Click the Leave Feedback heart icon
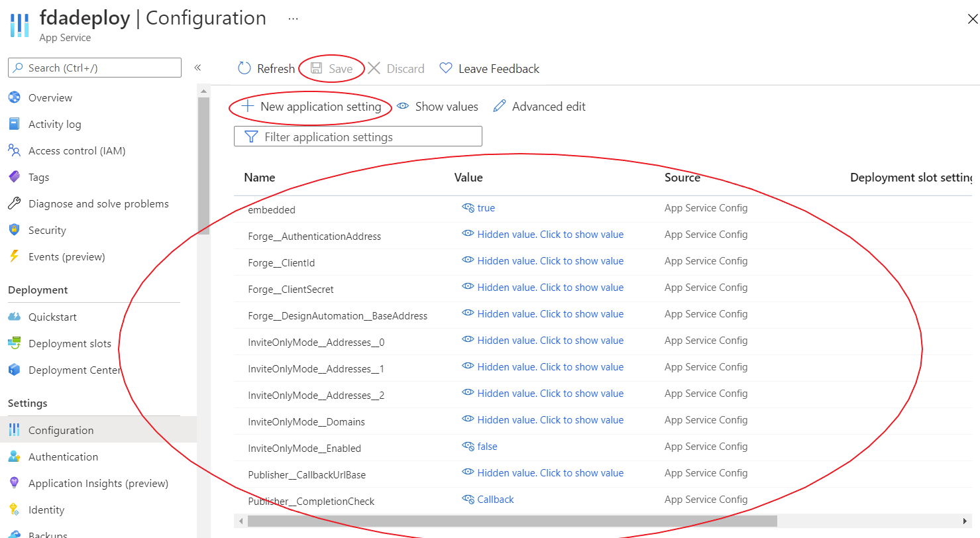 446,68
